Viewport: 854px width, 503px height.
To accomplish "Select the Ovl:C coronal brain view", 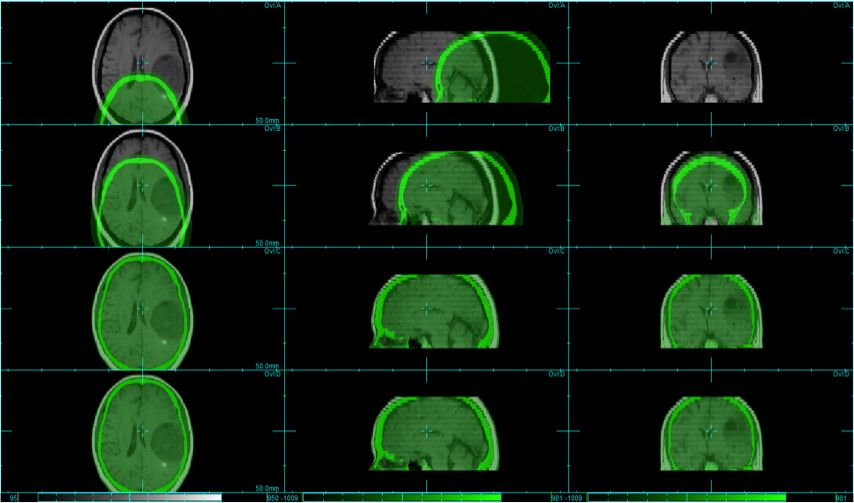I will pos(711,309).
